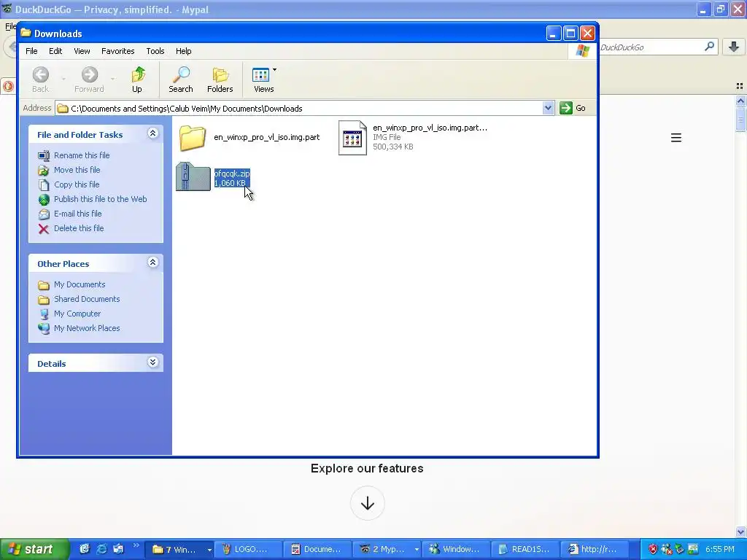This screenshot has width=747, height=560.
Task: Switch to Docume... taskbar window
Action: [x=317, y=550]
